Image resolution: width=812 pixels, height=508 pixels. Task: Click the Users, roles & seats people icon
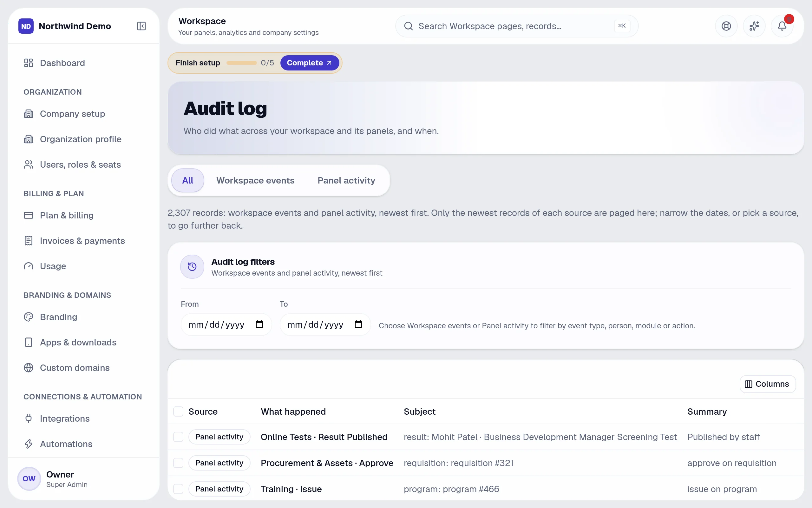coord(29,164)
